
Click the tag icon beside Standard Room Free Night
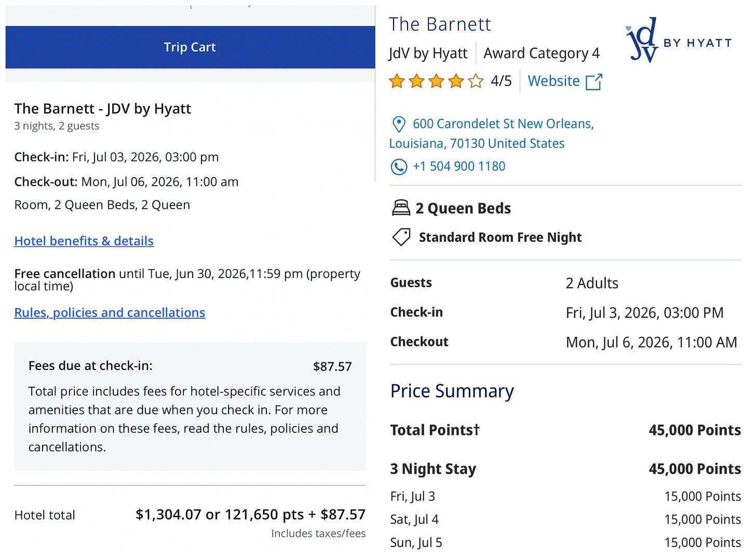tap(401, 237)
